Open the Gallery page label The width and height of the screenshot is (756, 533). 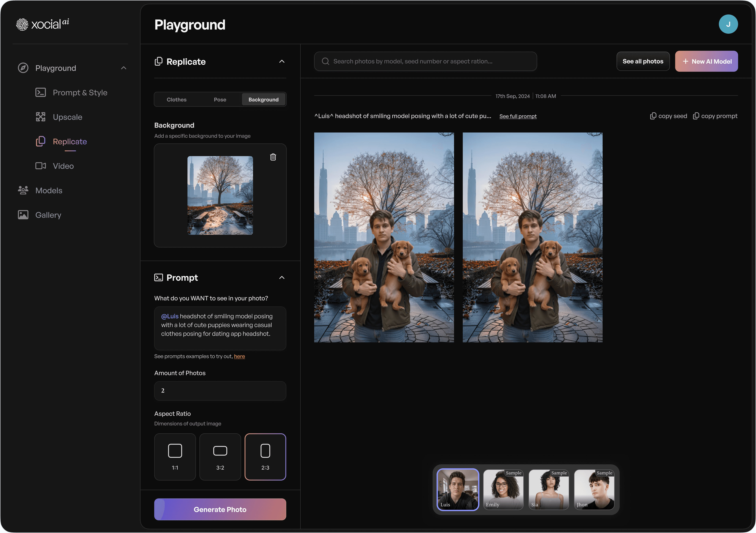(48, 215)
